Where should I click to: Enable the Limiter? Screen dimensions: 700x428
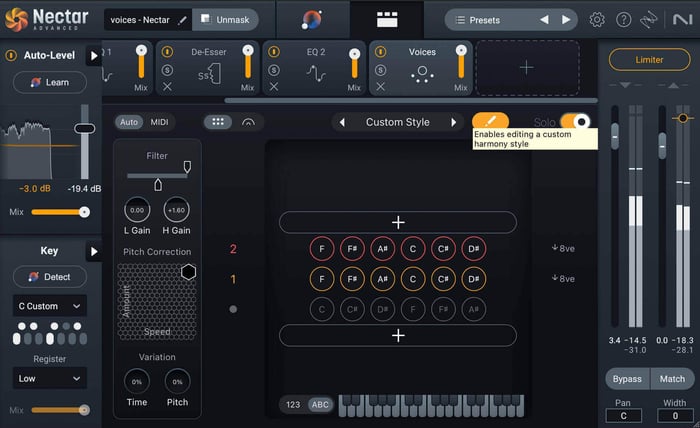click(649, 59)
